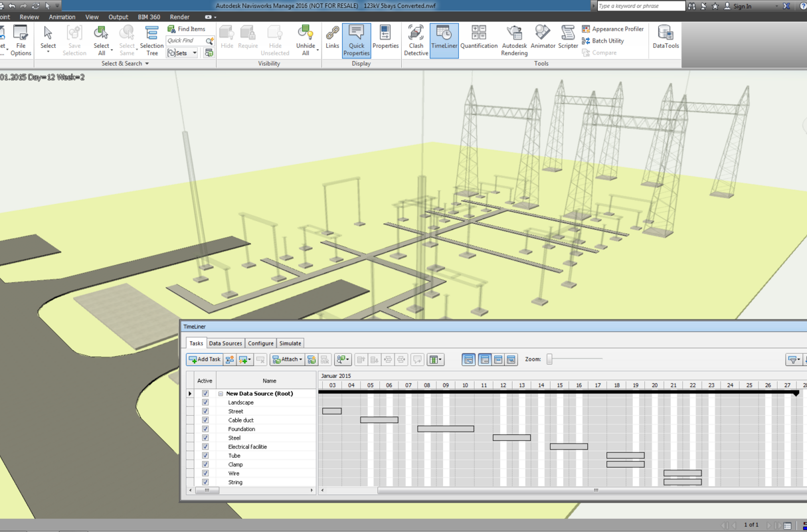This screenshot has width=807, height=532.
Task: Open the Data Sources tab
Action: coord(226,343)
